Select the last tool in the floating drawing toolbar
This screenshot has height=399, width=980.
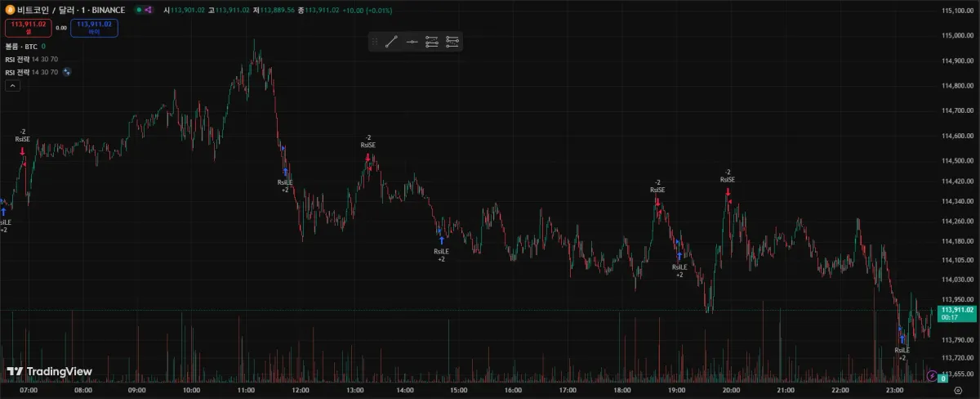452,42
